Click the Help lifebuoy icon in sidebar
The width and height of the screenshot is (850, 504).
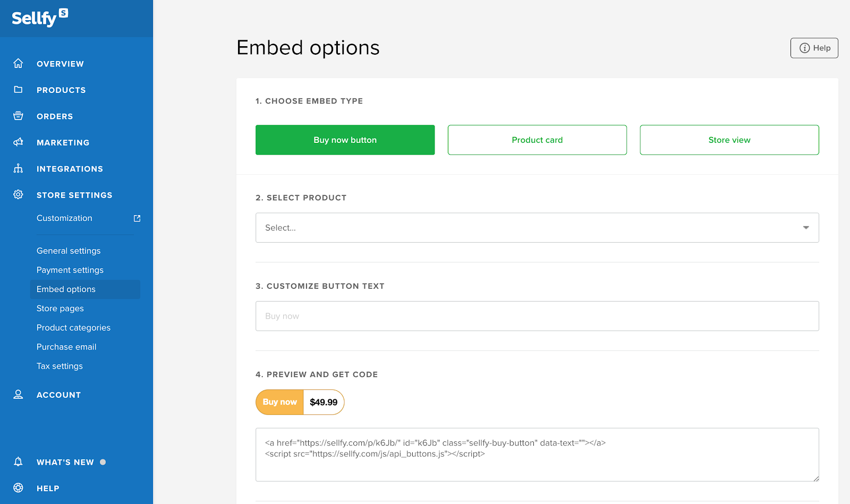pos(18,488)
